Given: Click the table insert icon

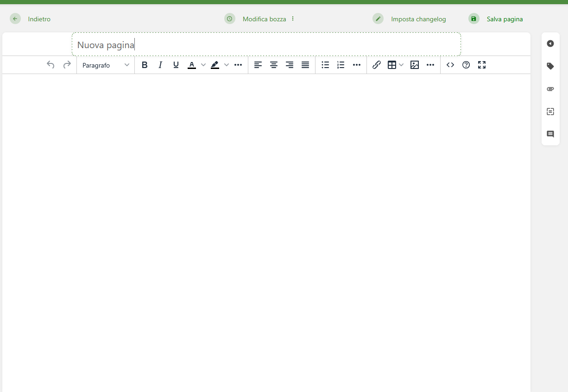Looking at the screenshot, I should pyautogui.click(x=392, y=65).
